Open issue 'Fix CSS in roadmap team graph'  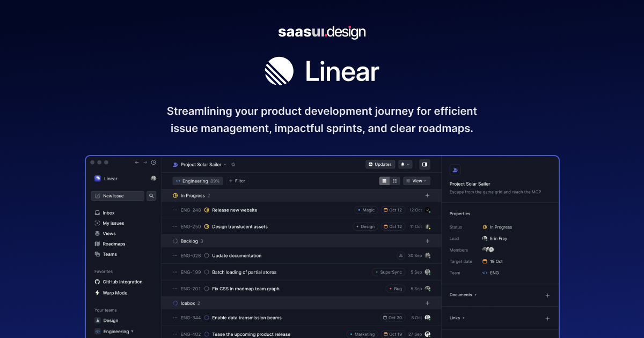coord(246,289)
